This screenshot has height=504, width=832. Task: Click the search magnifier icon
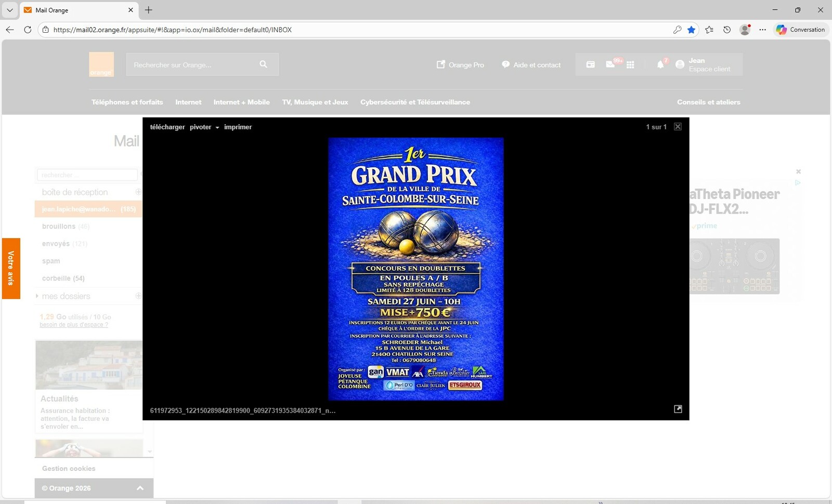click(x=264, y=64)
